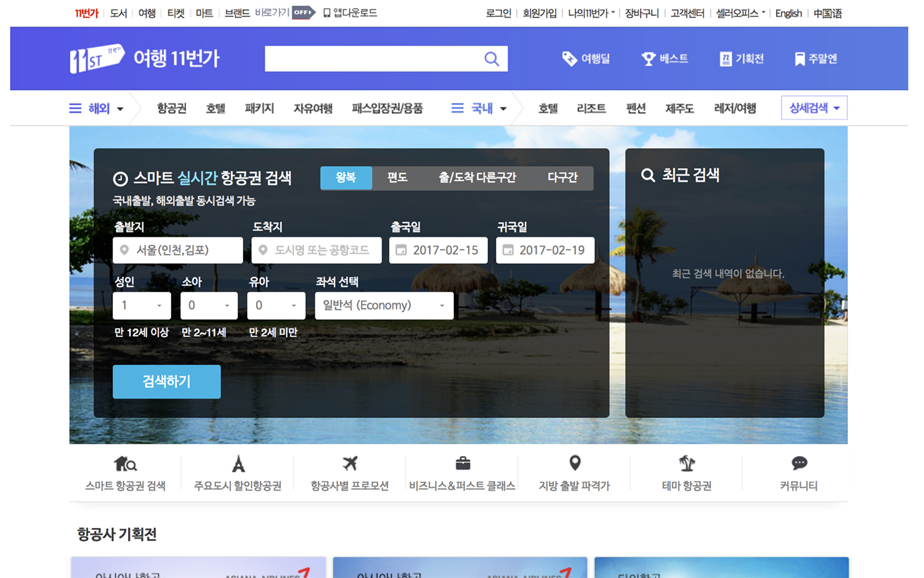Click location pin in 도착지 field
The image size is (924, 578).
point(263,250)
